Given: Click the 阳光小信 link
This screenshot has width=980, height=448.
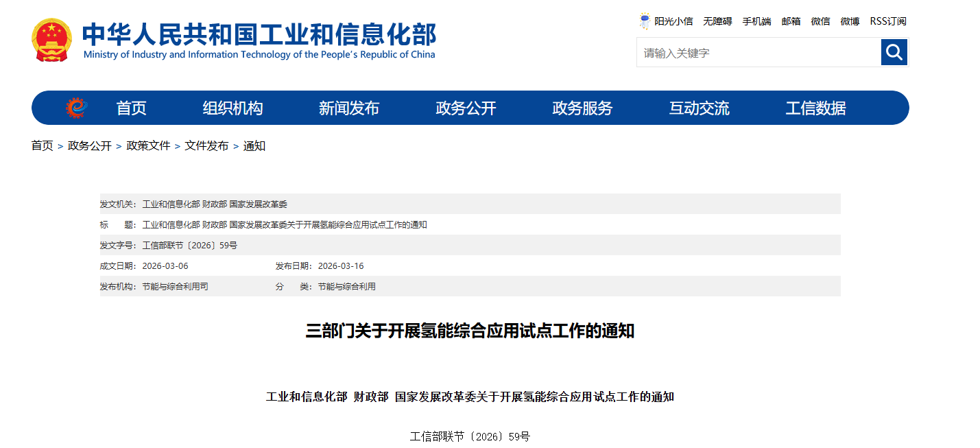Looking at the screenshot, I should coord(673,21).
